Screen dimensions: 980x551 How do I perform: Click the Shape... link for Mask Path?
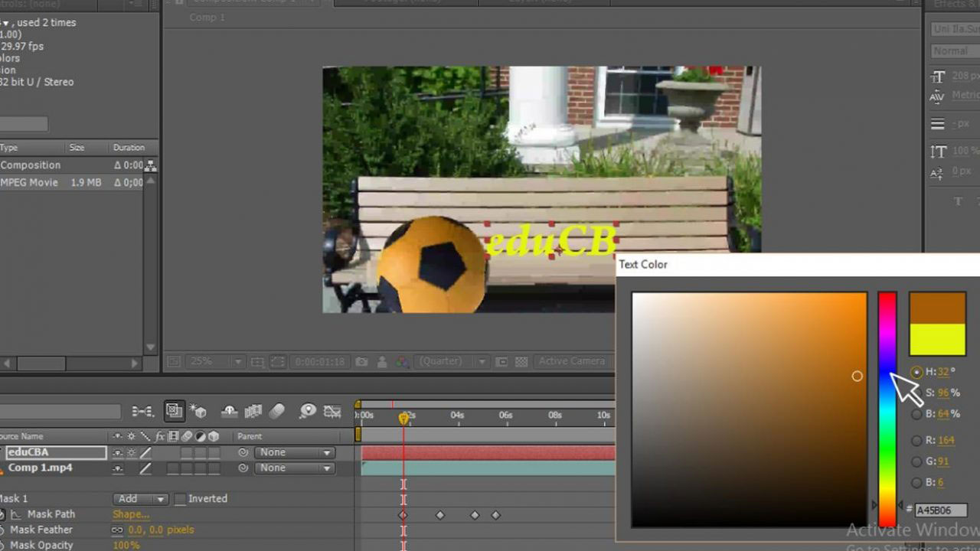(x=130, y=514)
